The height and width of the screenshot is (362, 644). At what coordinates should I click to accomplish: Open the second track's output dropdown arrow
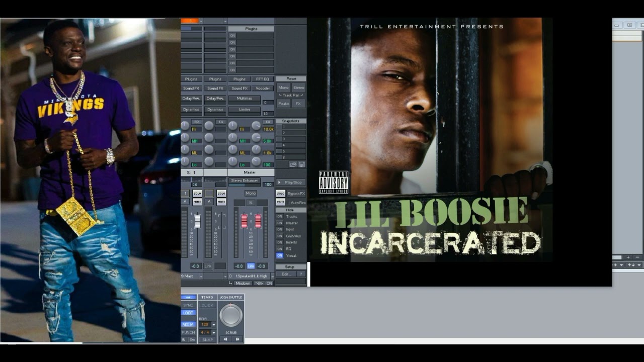pyautogui.click(x=224, y=276)
